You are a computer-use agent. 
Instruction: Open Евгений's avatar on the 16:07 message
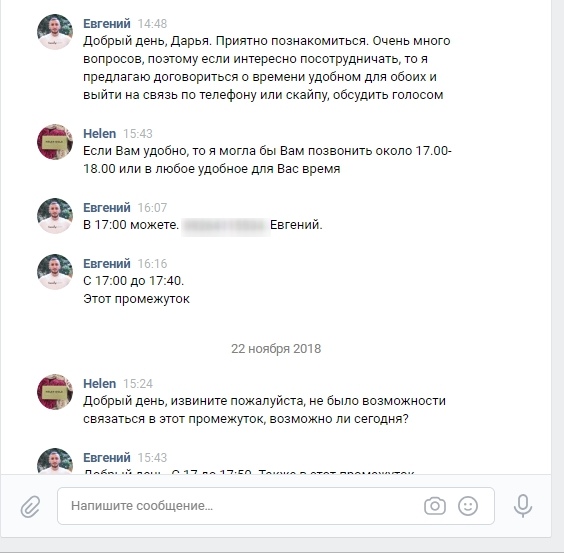[55, 216]
